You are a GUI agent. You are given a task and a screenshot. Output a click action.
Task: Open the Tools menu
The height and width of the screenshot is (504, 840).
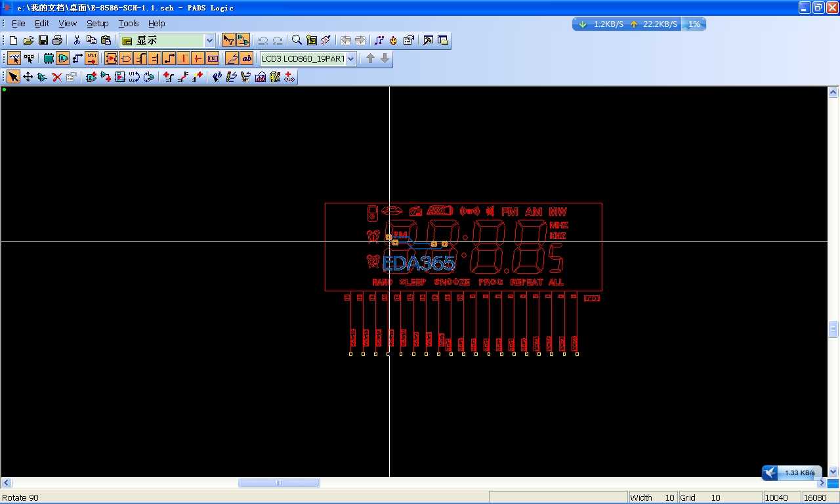(129, 23)
